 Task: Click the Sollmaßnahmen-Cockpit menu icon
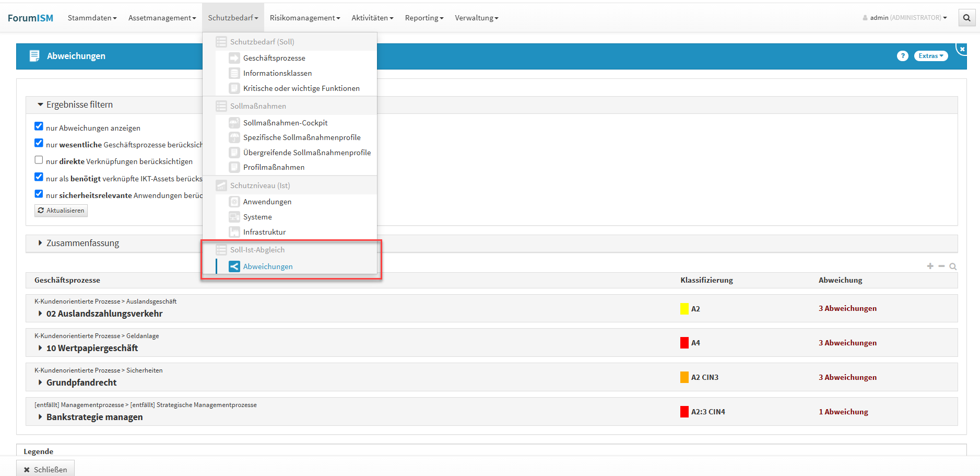[234, 123]
